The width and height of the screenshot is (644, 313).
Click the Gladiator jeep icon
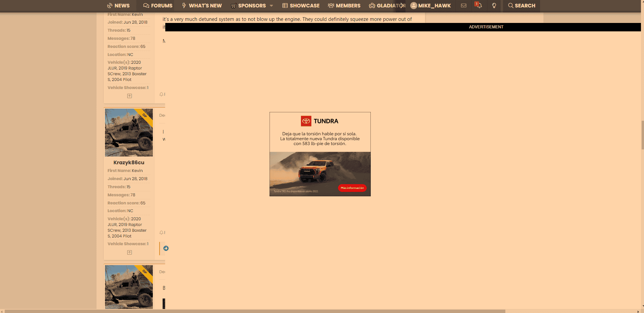click(x=372, y=6)
